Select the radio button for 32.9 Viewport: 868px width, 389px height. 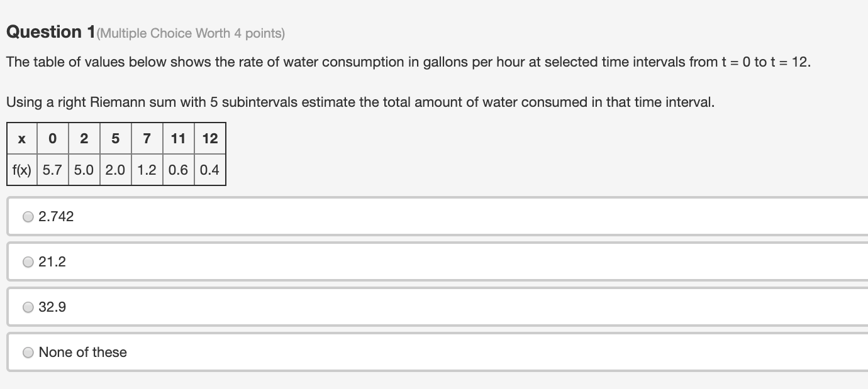point(28,307)
